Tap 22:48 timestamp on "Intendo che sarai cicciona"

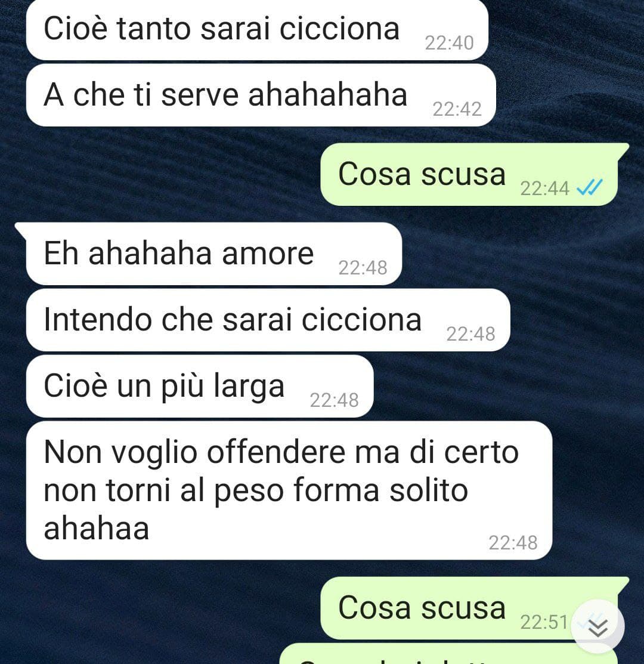click(x=470, y=334)
